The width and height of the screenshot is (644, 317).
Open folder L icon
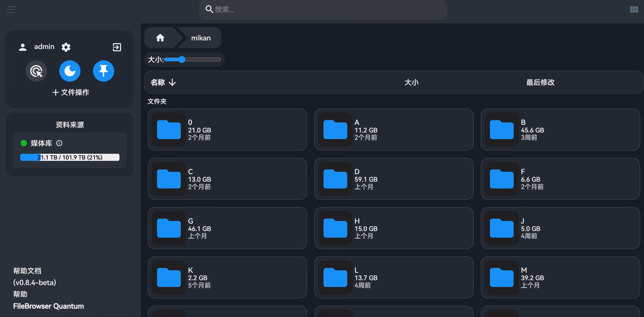tap(335, 277)
